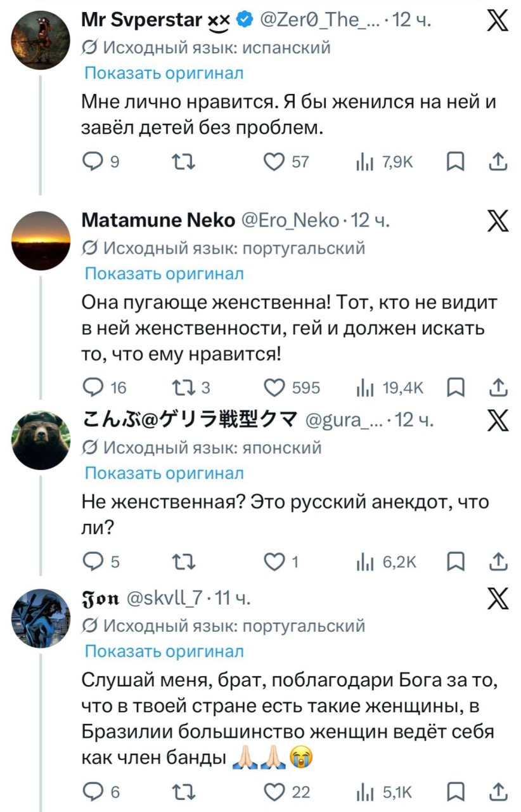Like Matamune Neko's tweet with 595 likes

pos(274,388)
